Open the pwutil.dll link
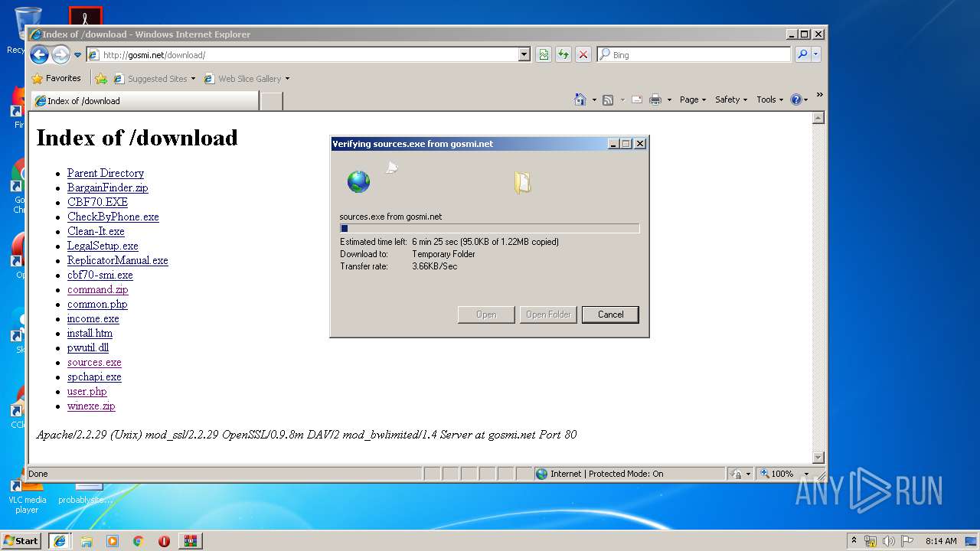The image size is (980, 551). point(88,347)
